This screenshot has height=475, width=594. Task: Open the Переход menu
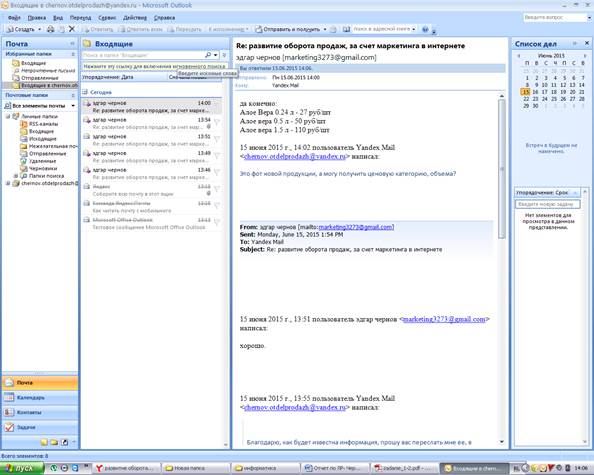80,18
